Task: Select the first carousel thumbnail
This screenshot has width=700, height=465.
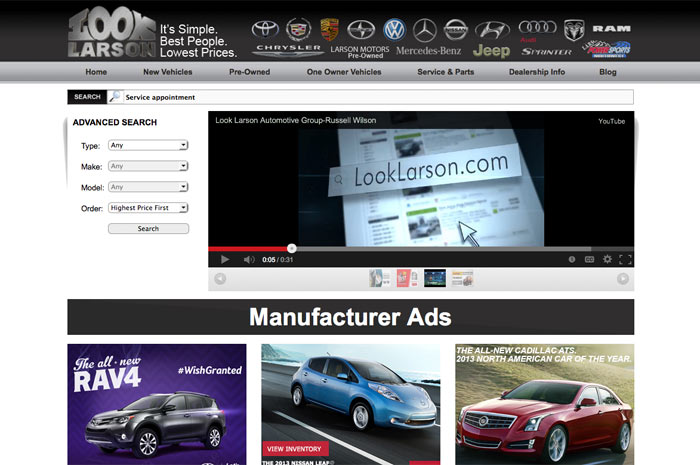Action: tap(379, 278)
